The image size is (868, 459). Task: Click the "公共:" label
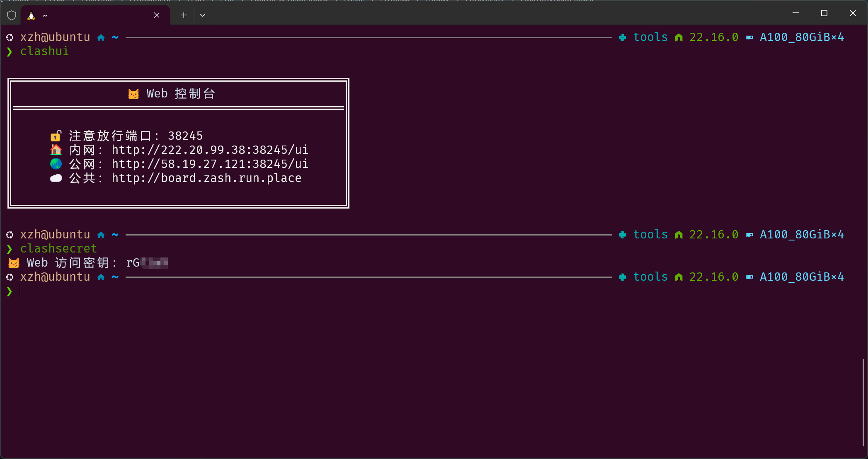pos(86,178)
